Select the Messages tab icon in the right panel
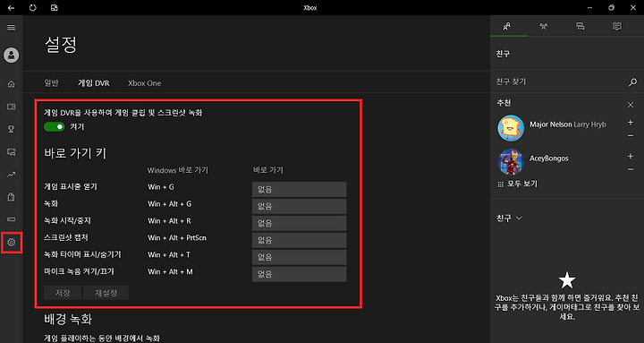644x343 pixels. [x=580, y=26]
